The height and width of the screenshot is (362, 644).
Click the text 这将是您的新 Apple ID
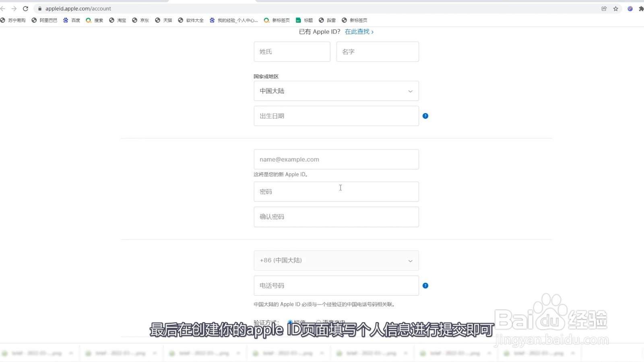(x=281, y=175)
